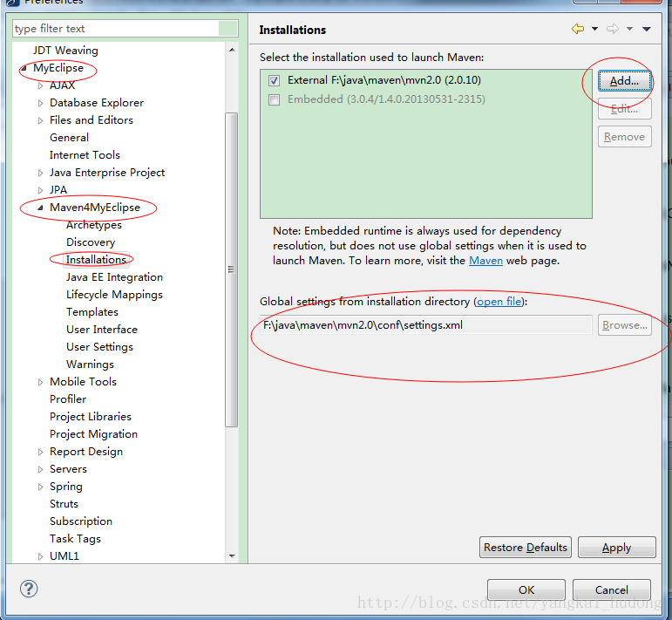Expand the Files and Editors node

40,120
